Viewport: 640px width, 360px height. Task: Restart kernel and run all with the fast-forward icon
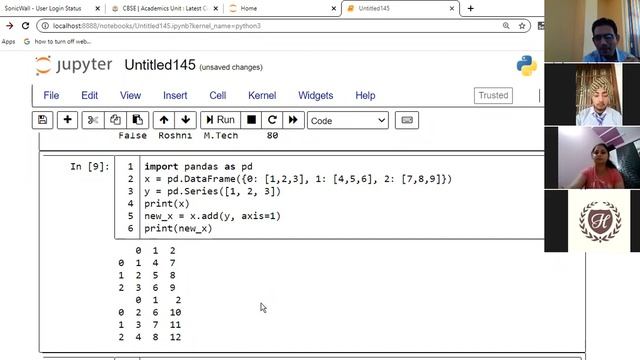293,120
